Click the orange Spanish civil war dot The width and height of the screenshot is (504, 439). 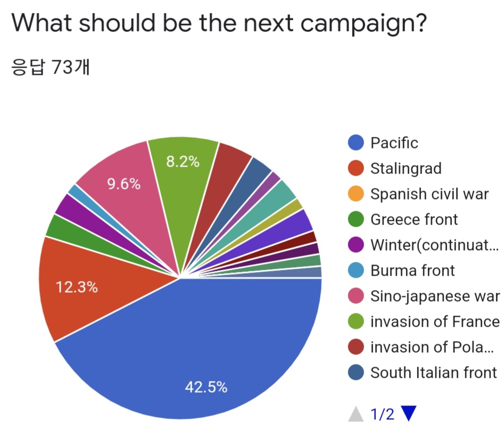(356, 194)
